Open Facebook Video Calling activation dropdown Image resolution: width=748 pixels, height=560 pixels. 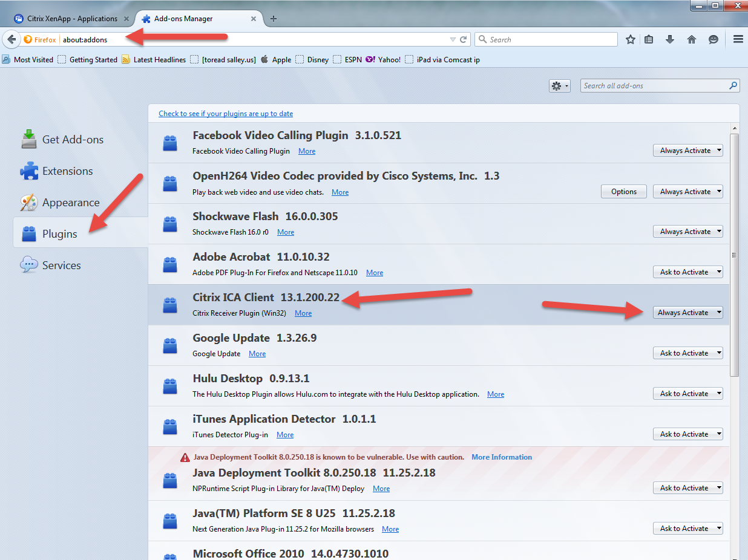pos(688,151)
